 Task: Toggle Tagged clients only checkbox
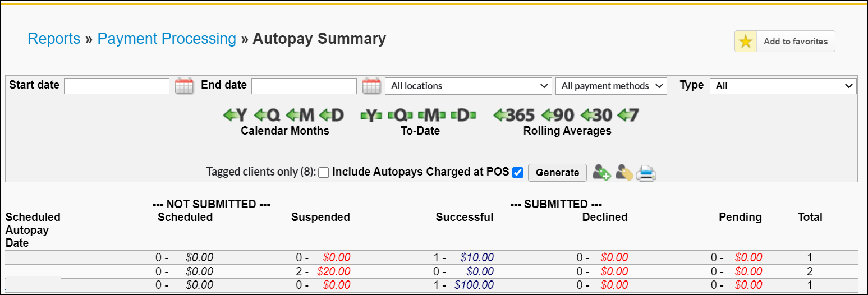[x=324, y=173]
